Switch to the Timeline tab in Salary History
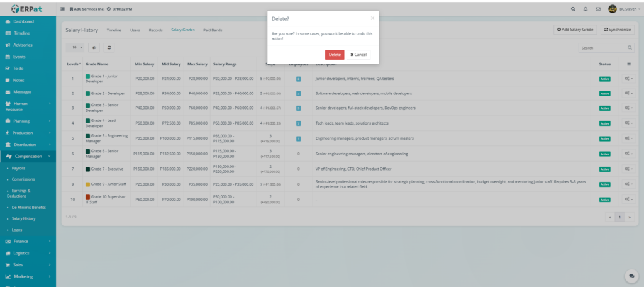This screenshot has height=287, width=644. [x=114, y=30]
